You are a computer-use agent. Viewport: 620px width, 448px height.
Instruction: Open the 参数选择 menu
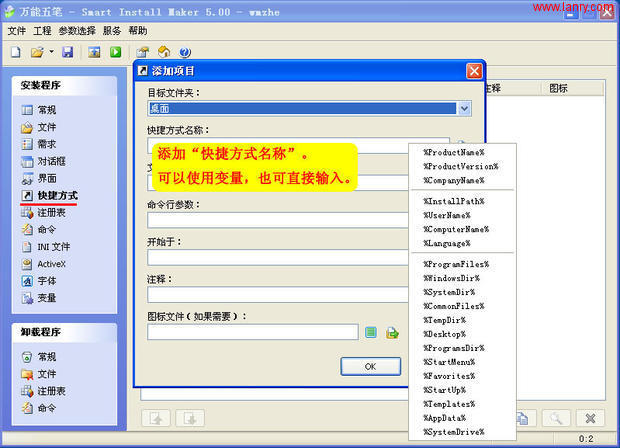point(77,31)
